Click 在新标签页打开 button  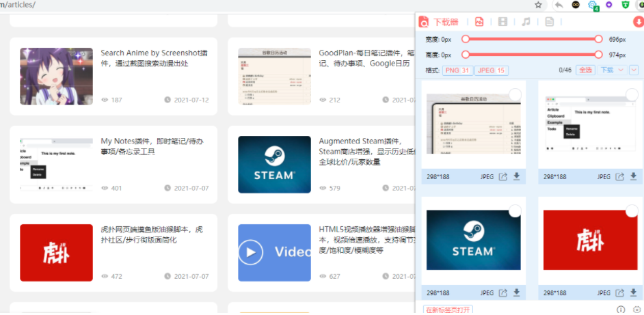[x=448, y=310]
